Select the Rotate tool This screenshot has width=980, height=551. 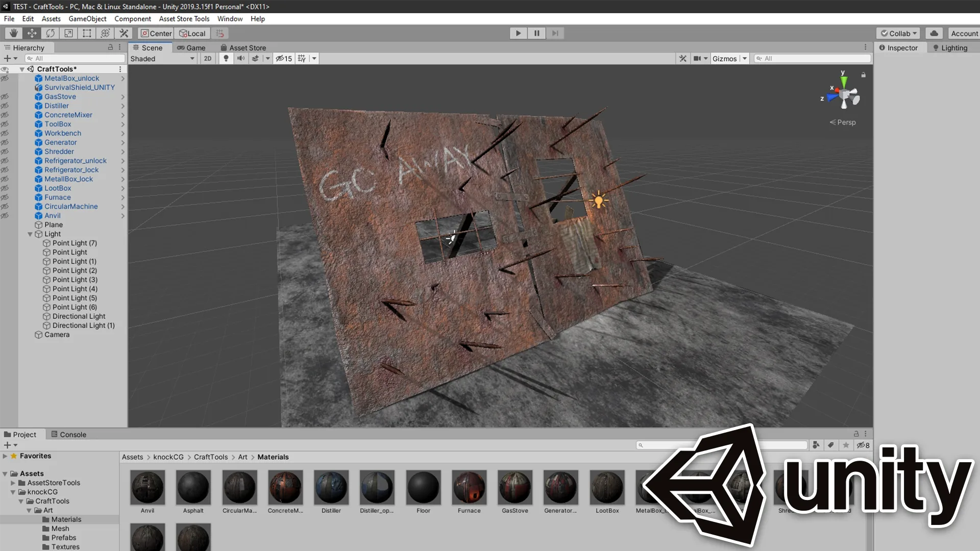[50, 33]
